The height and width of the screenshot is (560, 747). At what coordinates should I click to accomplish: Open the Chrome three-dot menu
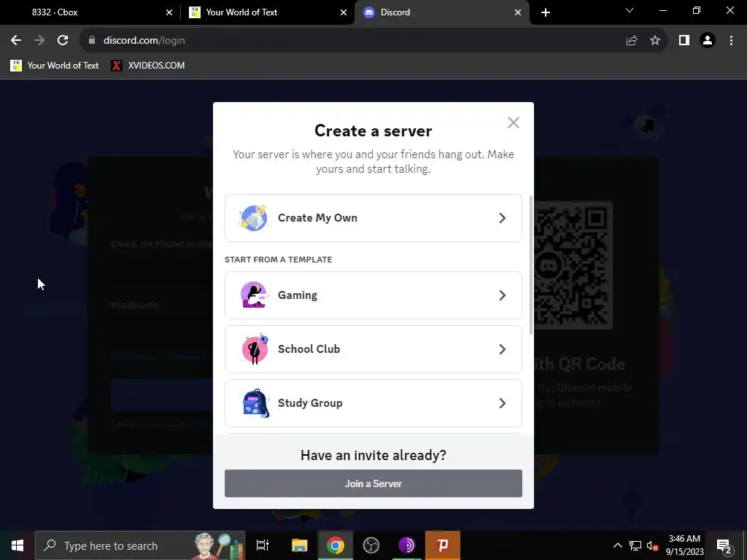[731, 41]
